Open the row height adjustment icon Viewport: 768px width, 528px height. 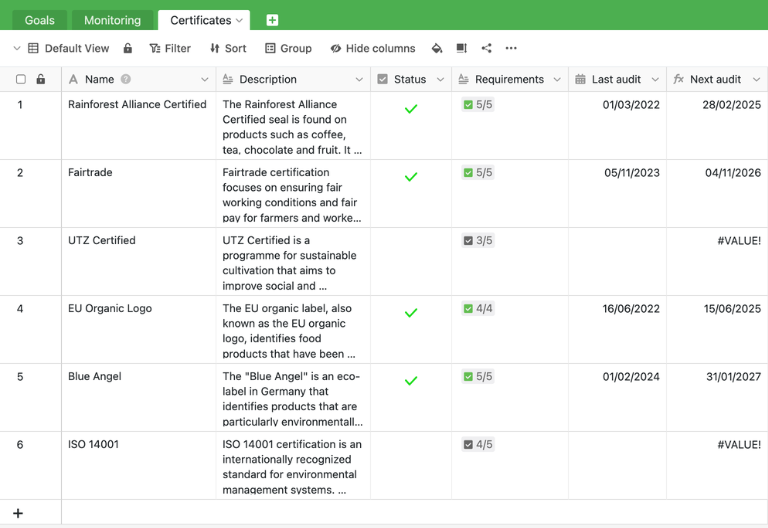point(461,48)
